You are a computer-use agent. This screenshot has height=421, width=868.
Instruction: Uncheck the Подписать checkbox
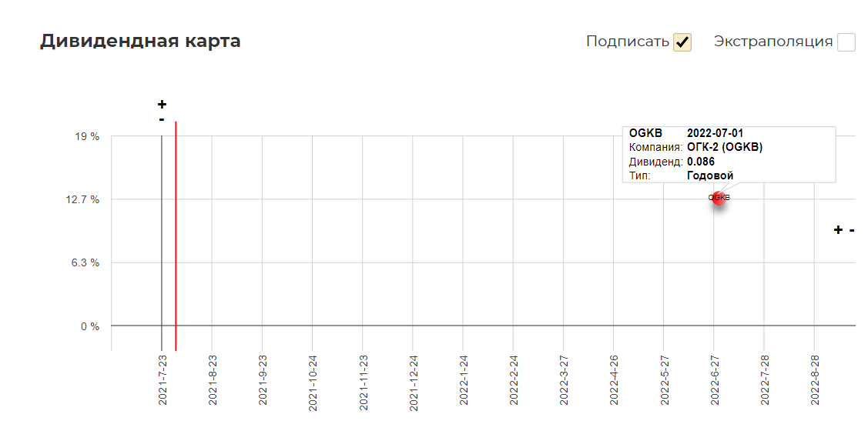tap(682, 42)
